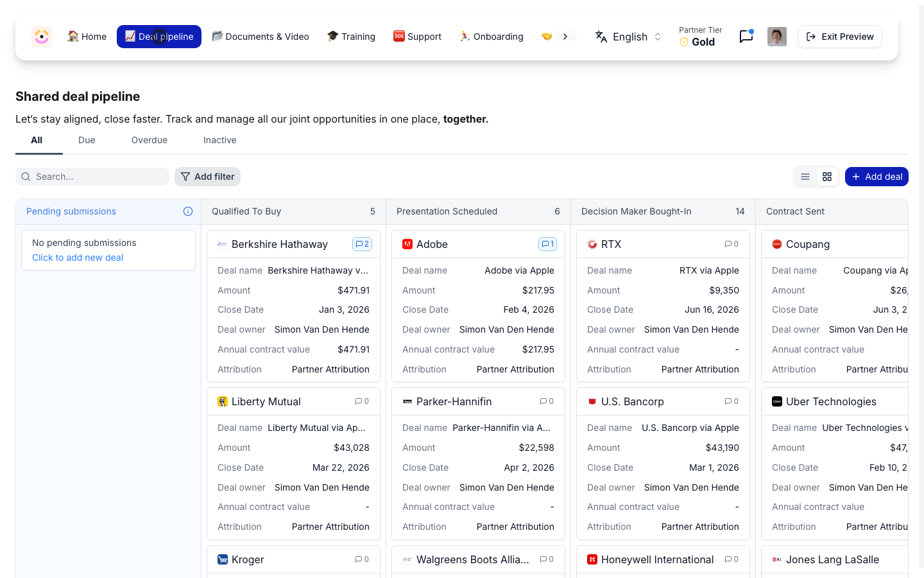
Task: Click the Shared deal pipeline heading
Action: [78, 96]
